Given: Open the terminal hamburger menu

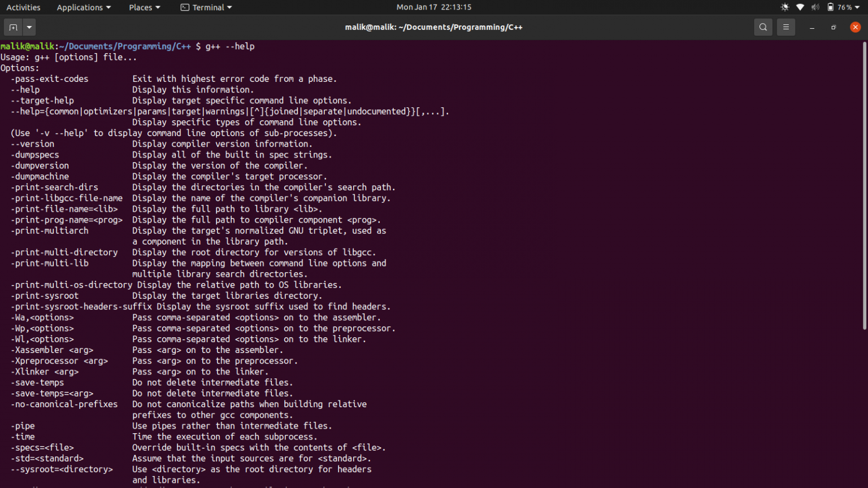Looking at the screenshot, I should coord(785,27).
